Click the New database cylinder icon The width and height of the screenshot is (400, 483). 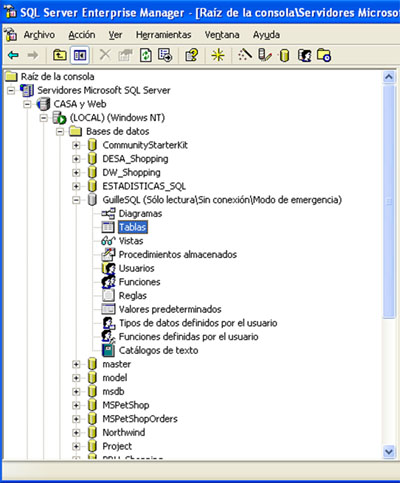pos(284,55)
